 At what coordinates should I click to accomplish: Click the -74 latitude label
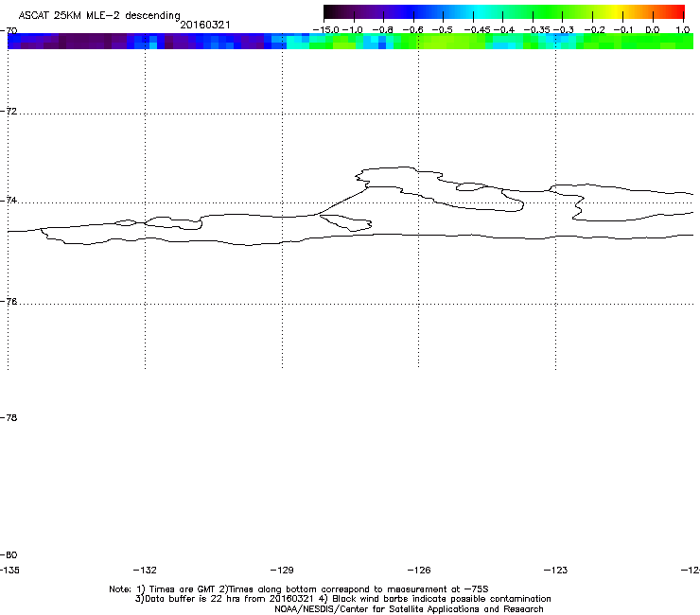(9, 200)
